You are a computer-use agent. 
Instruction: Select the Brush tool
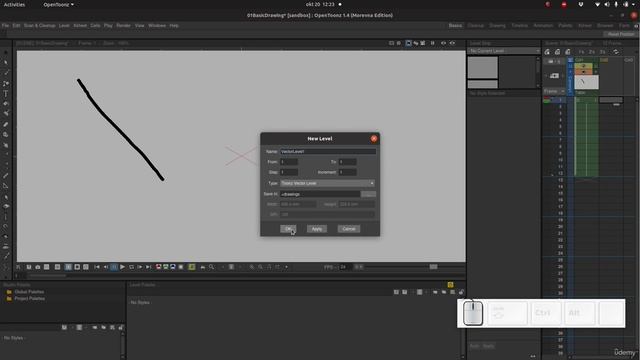coord(6,73)
